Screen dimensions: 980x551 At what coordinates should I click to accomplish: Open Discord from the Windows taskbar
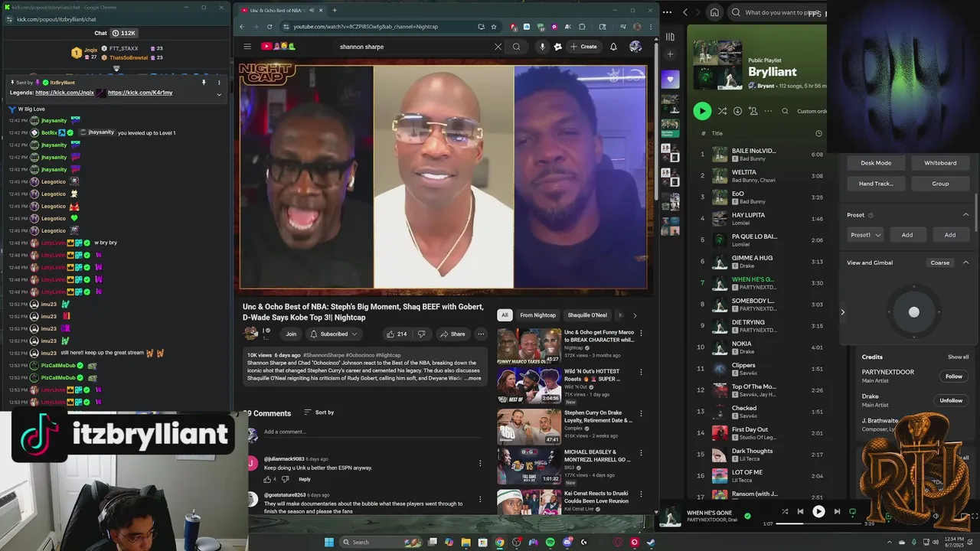click(x=567, y=542)
